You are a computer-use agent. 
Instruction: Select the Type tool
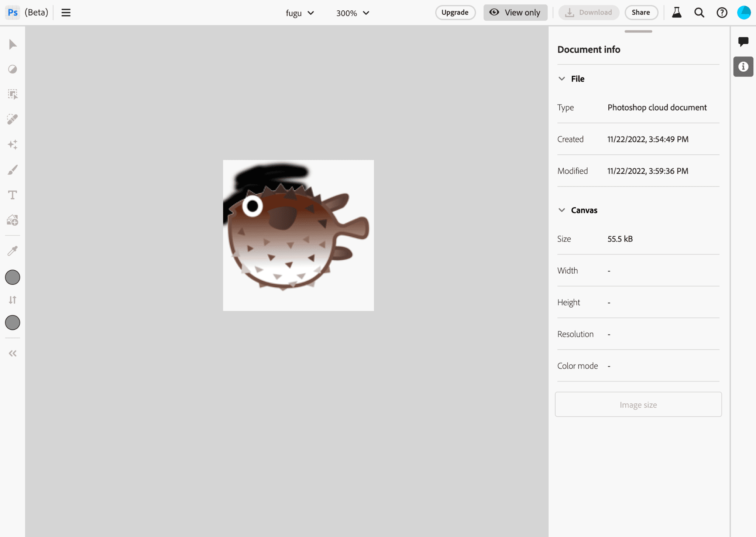click(13, 195)
